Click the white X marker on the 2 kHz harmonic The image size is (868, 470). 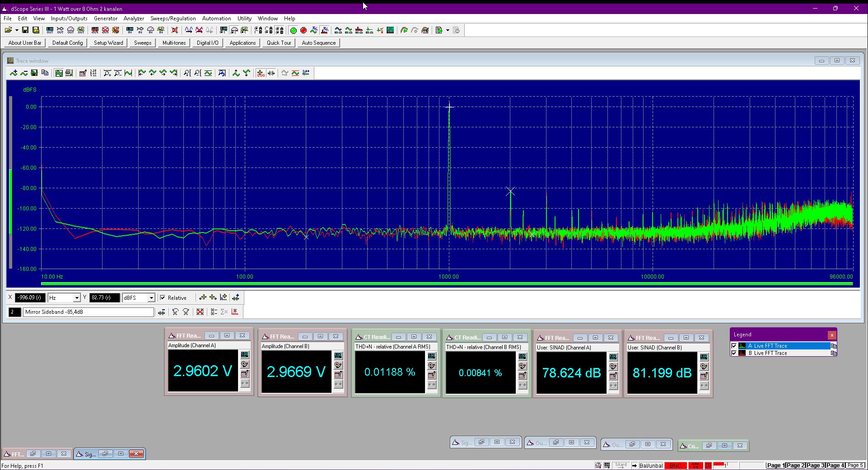pyautogui.click(x=510, y=192)
